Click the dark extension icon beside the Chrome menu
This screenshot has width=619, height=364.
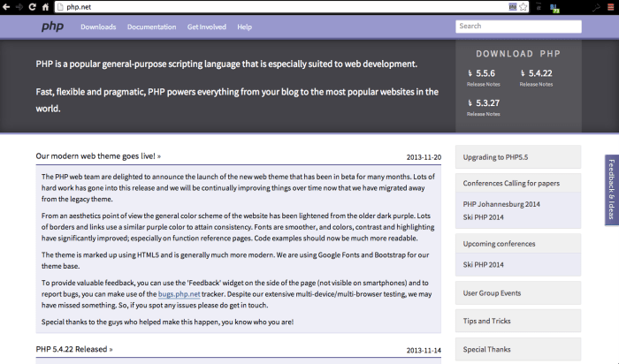[596, 7]
